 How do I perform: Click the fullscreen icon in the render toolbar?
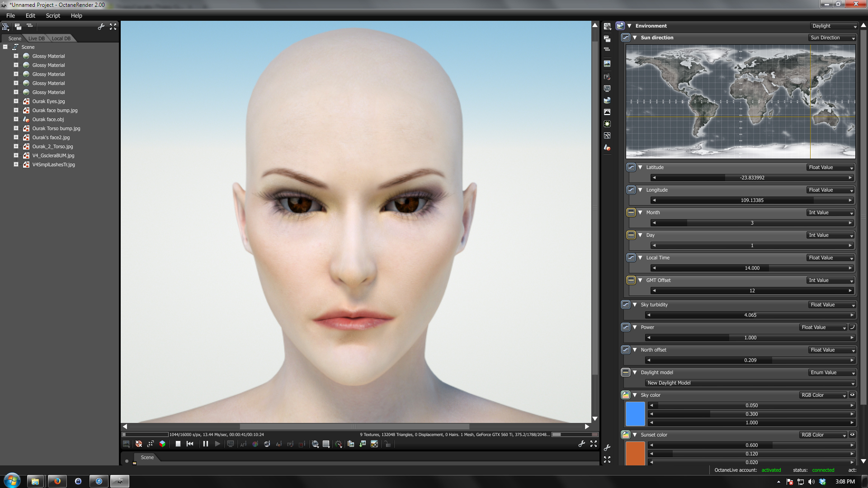click(x=594, y=444)
